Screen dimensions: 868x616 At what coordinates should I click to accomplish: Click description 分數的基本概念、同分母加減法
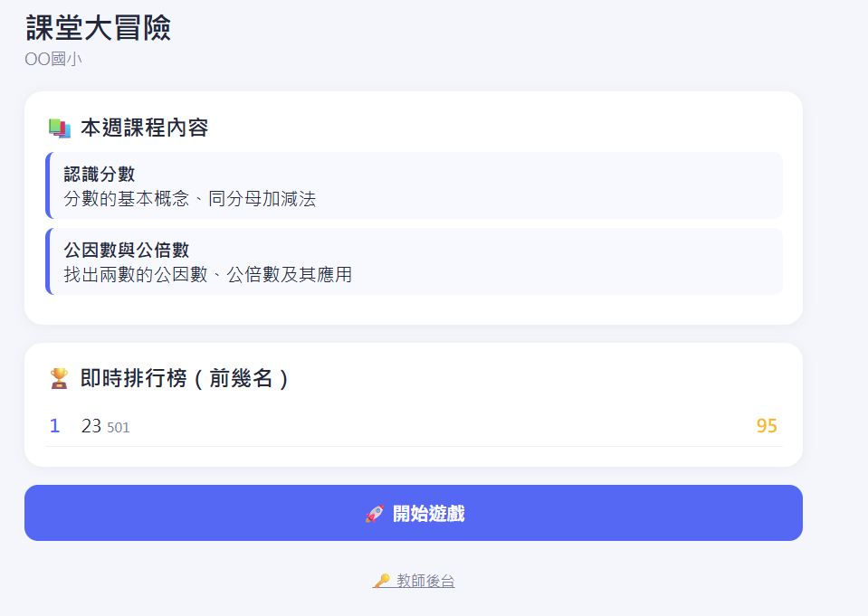[190, 199]
